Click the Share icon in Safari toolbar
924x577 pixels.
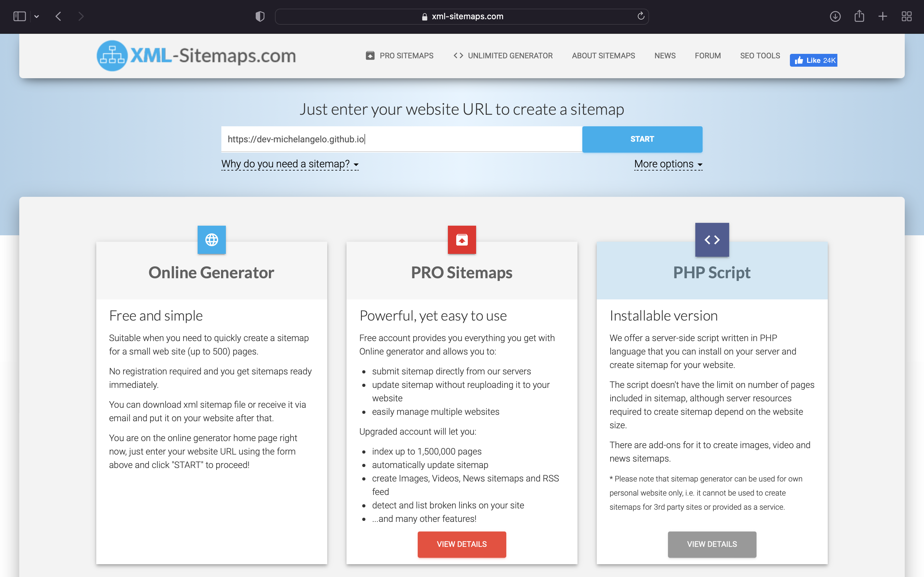click(859, 16)
